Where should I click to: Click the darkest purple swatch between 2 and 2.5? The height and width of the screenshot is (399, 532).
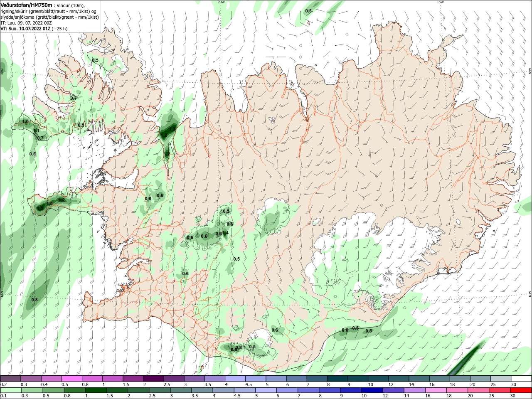153,379
